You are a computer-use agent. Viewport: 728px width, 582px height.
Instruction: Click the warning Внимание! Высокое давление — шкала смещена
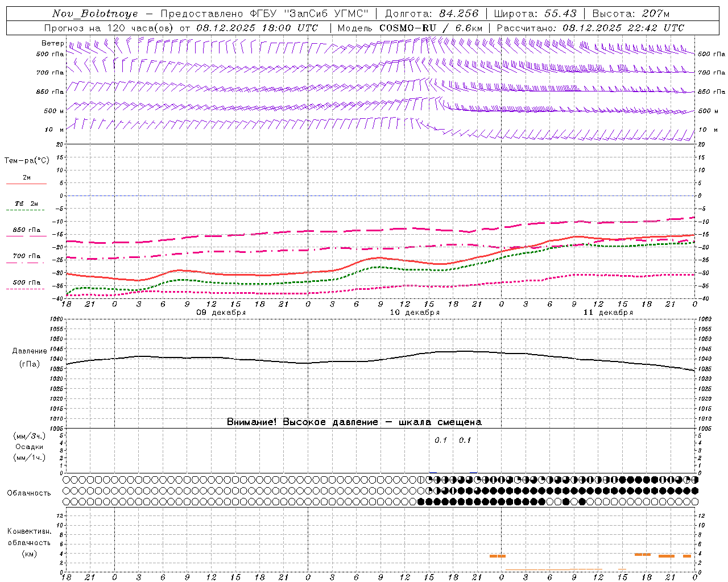click(354, 422)
